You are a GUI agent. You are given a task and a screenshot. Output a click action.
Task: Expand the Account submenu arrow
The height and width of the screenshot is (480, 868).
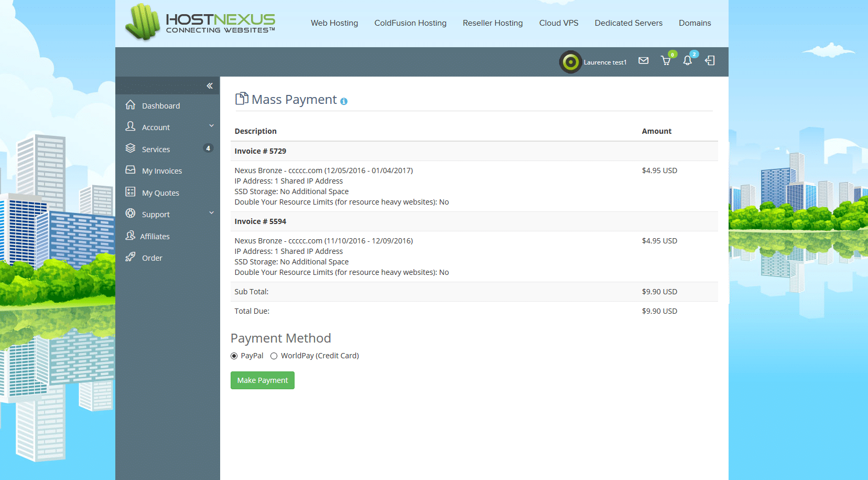click(x=212, y=126)
